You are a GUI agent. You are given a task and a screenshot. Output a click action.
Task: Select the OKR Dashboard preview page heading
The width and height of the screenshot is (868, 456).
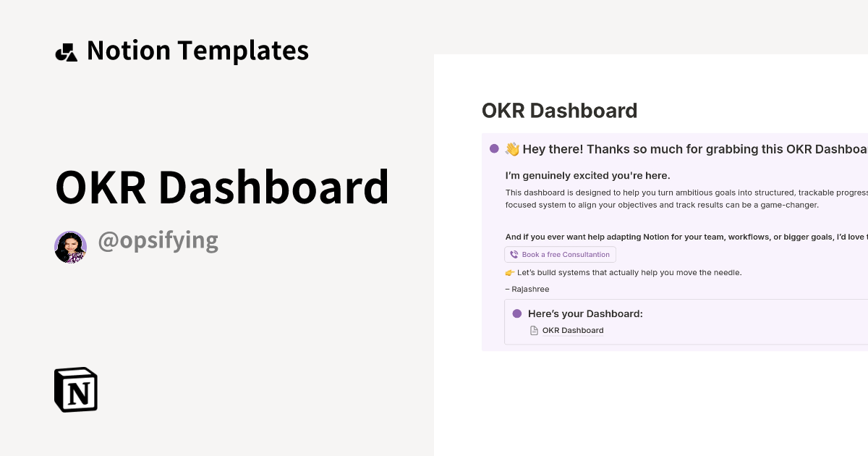[x=559, y=110]
